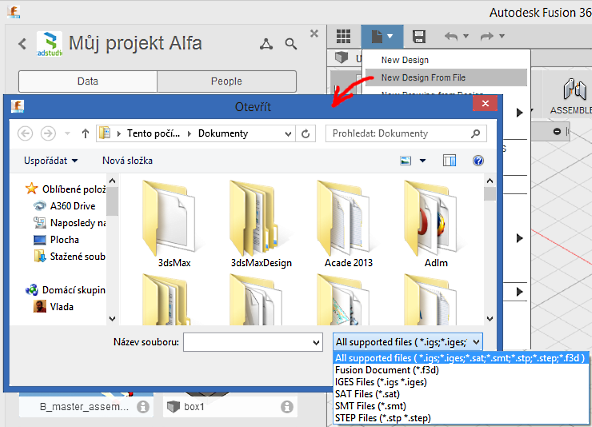The width and height of the screenshot is (592, 427).
Task: Switch to the People tab
Action: pyautogui.click(x=227, y=81)
